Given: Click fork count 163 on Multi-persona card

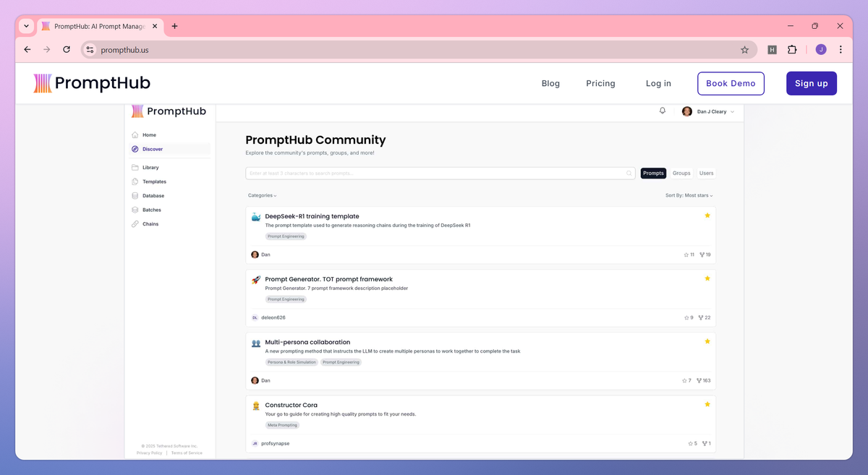Looking at the screenshot, I should point(704,380).
